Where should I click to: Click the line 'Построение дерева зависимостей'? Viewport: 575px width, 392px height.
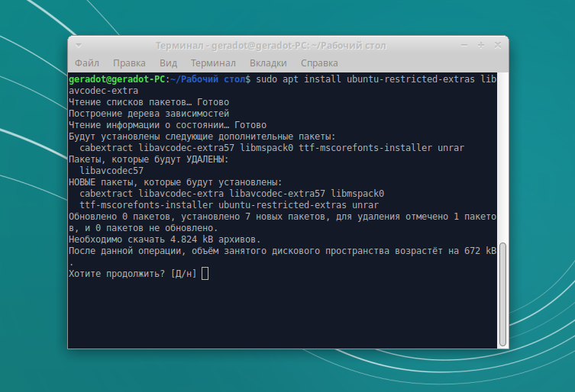pyautogui.click(x=149, y=114)
